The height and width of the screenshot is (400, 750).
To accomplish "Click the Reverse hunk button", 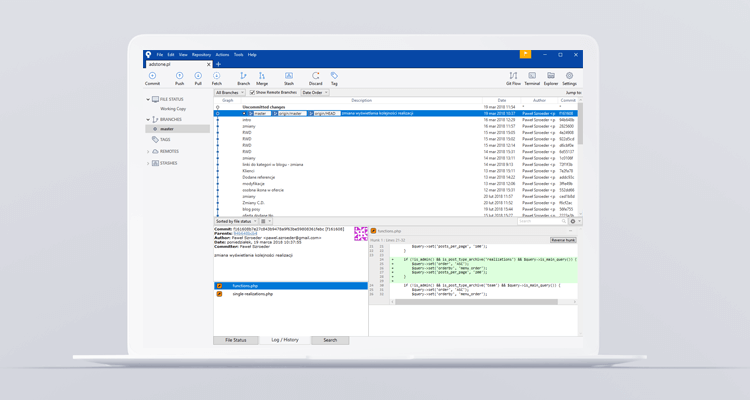I will [563, 240].
